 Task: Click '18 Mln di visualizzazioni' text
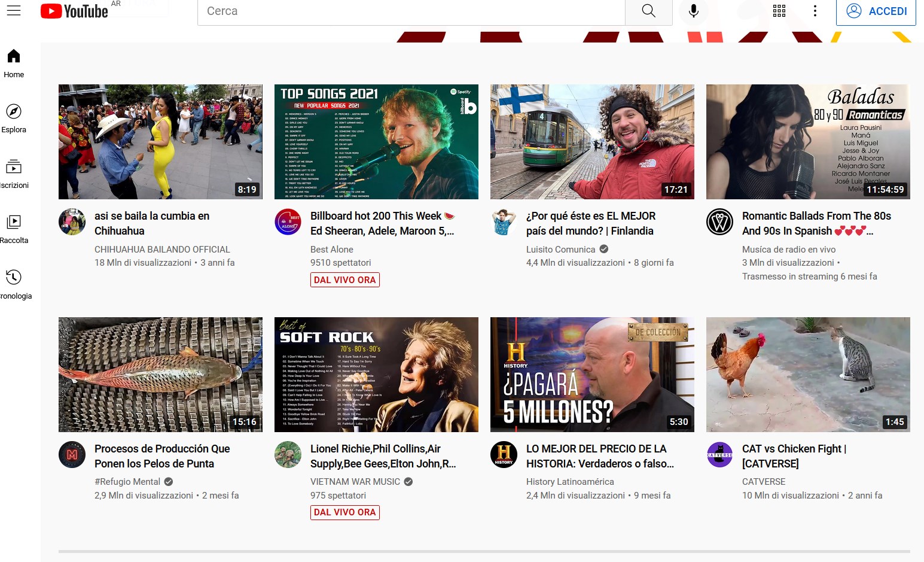tap(143, 263)
